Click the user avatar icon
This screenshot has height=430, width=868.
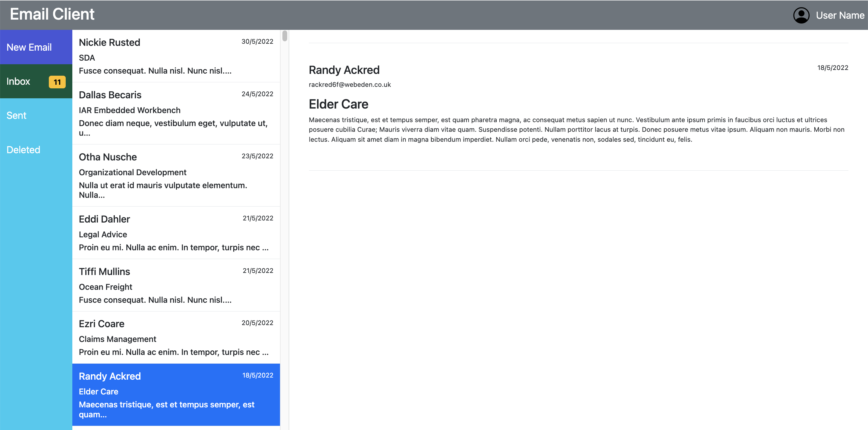801,15
